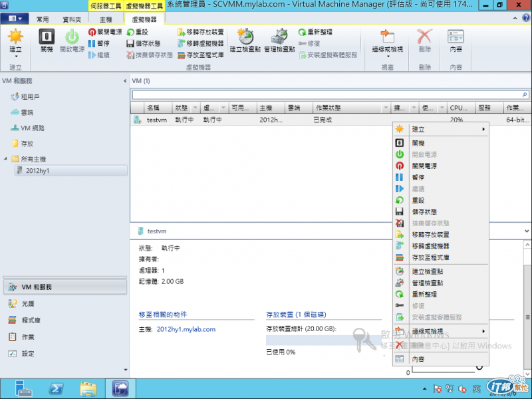Choose 暫停 in the context menu
Screen dimensions: 532x399
click(x=440, y=178)
